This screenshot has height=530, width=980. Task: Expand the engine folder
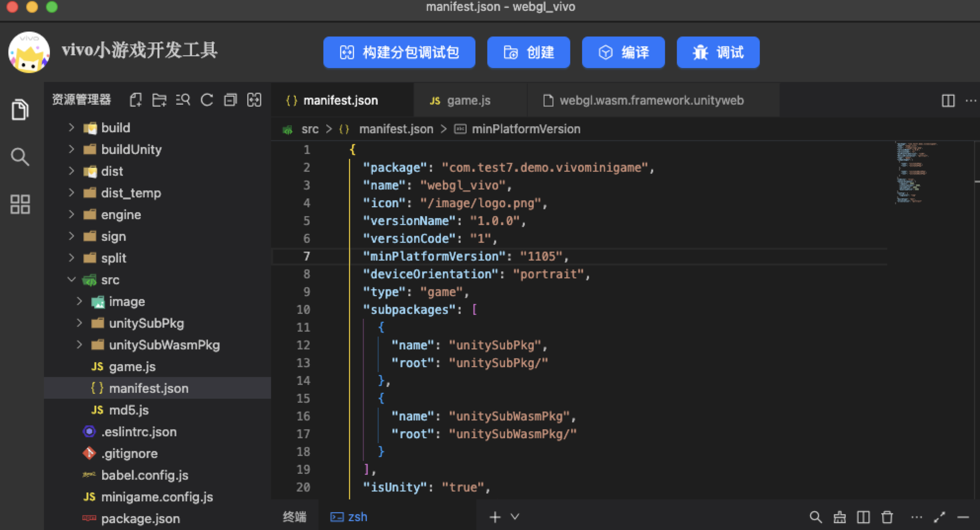point(157,215)
